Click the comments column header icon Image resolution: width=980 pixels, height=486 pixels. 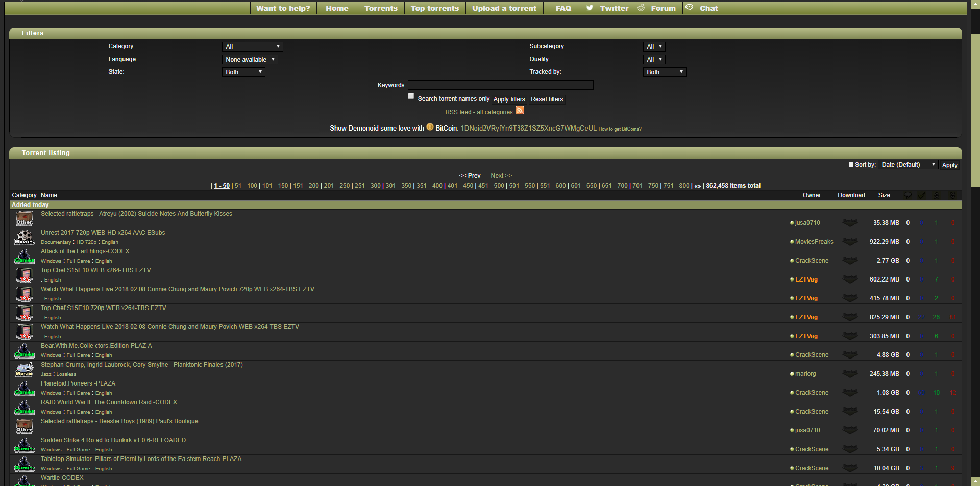pos(908,195)
